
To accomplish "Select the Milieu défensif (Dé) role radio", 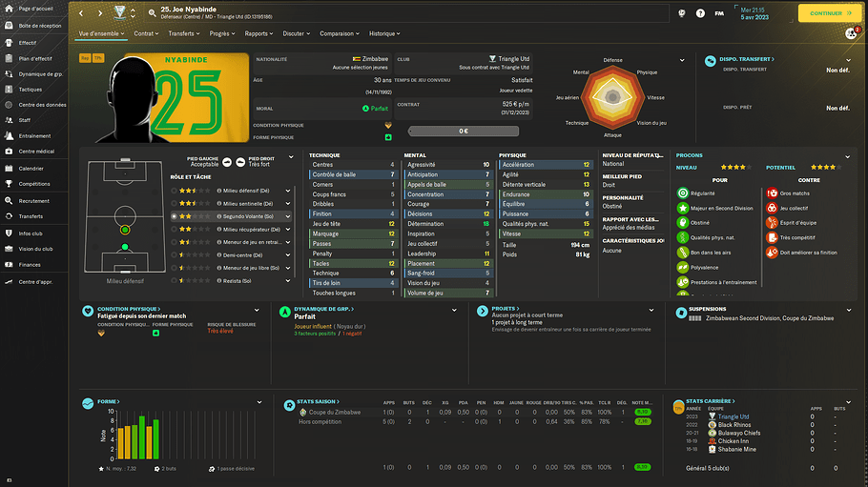I will (174, 191).
